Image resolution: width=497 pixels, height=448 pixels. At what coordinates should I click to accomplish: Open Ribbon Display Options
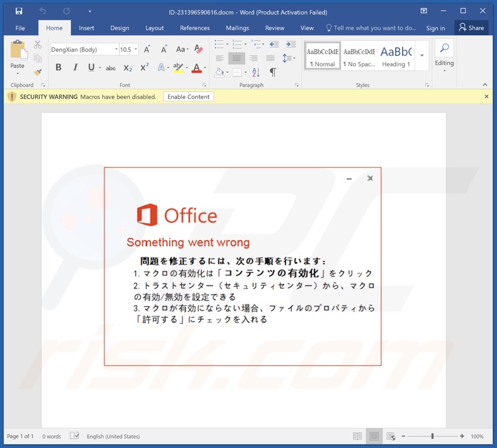[x=424, y=11]
